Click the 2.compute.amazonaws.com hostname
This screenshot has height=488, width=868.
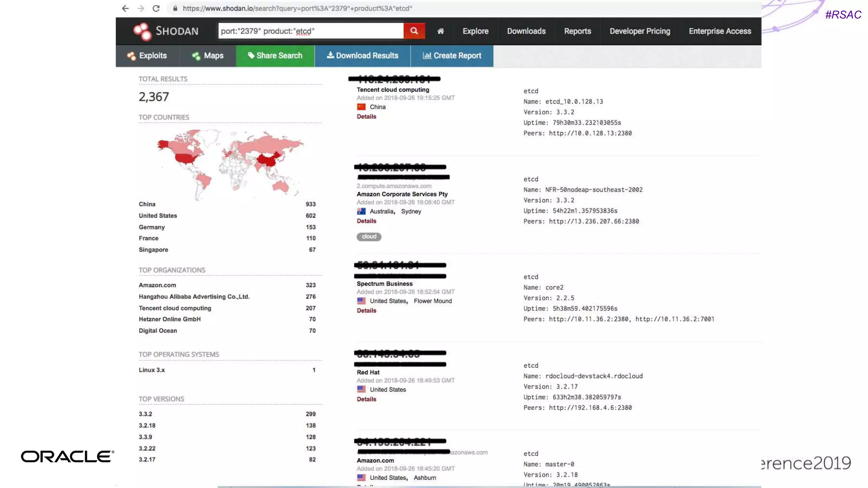[x=394, y=186]
